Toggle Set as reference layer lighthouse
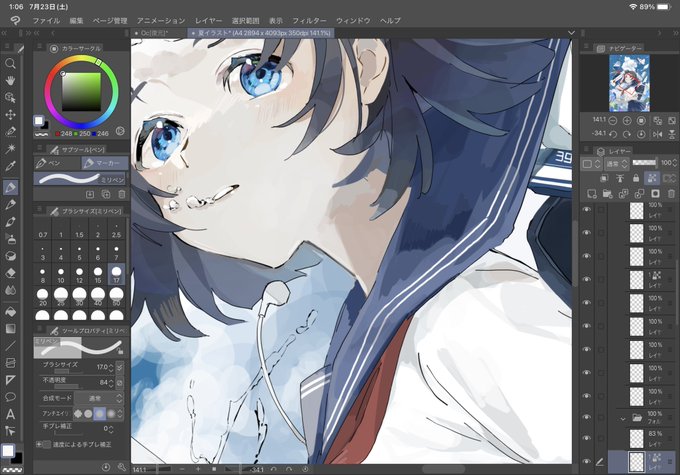Viewport: 680px width, 475px height. (x=620, y=178)
